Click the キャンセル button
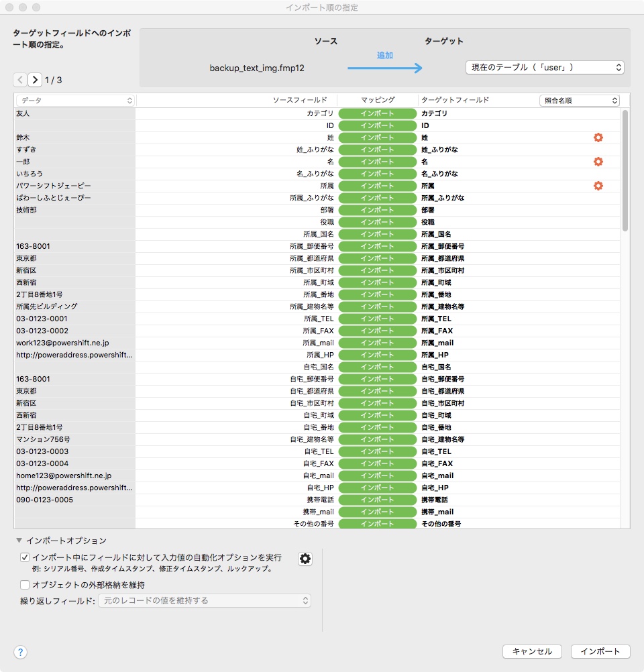Viewport: 644px width, 672px height. (x=532, y=651)
